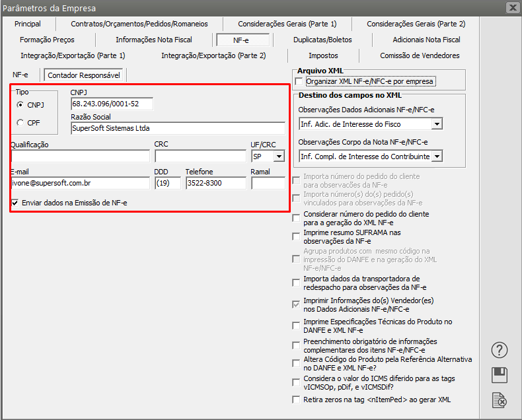Switch to the Impostos tab

pos(322,55)
